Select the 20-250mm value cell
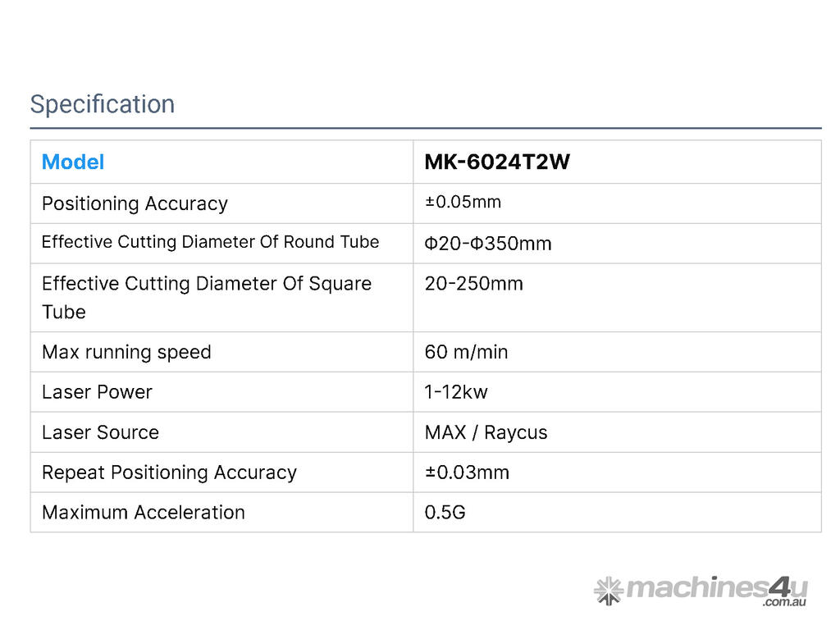Screen dimensions: 840x630 pyautogui.click(x=473, y=284)
